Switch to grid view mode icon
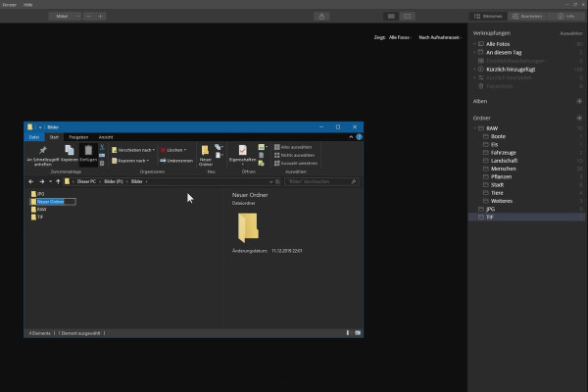The height and width of the screenshot is (392, 588). pos(391,16)
